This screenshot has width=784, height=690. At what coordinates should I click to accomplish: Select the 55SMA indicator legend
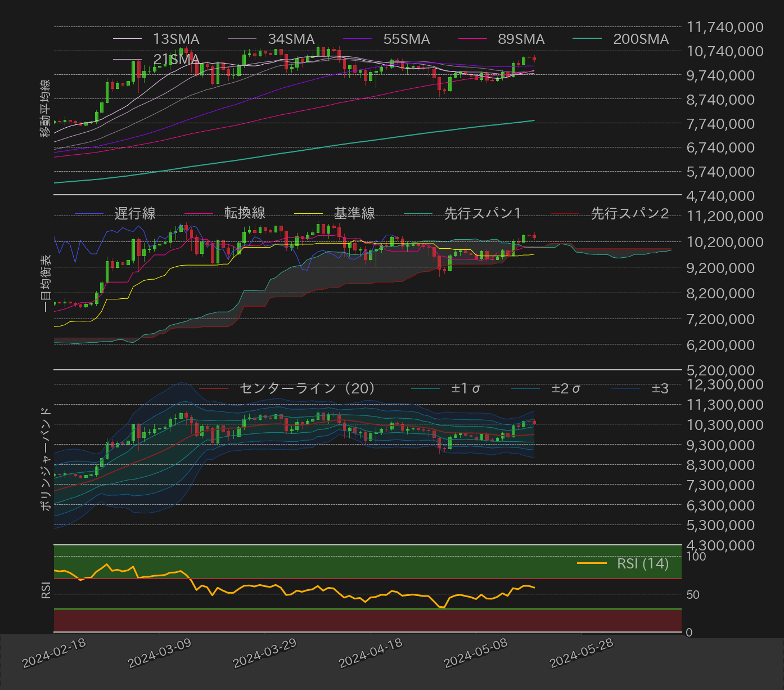pos(407,39)
